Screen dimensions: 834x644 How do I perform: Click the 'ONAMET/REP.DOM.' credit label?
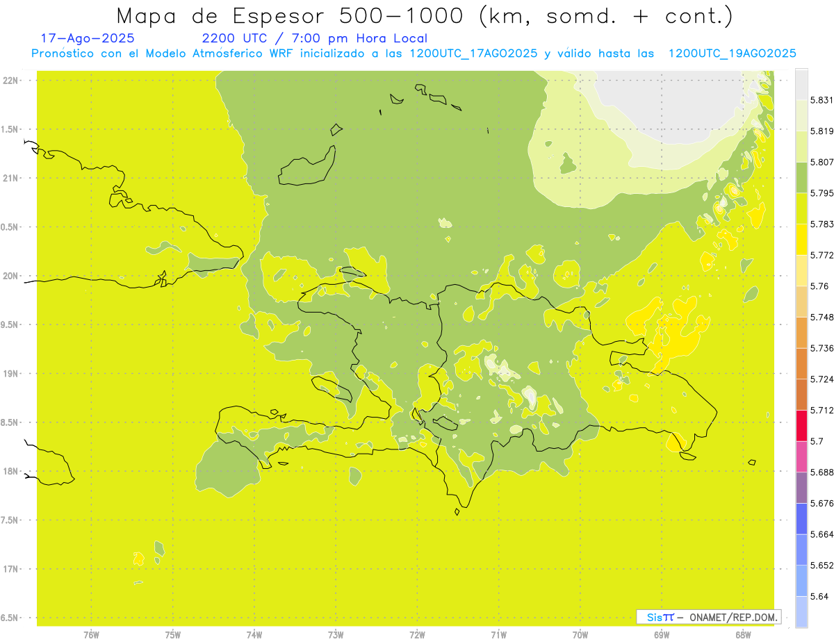(x=733, y=617)
